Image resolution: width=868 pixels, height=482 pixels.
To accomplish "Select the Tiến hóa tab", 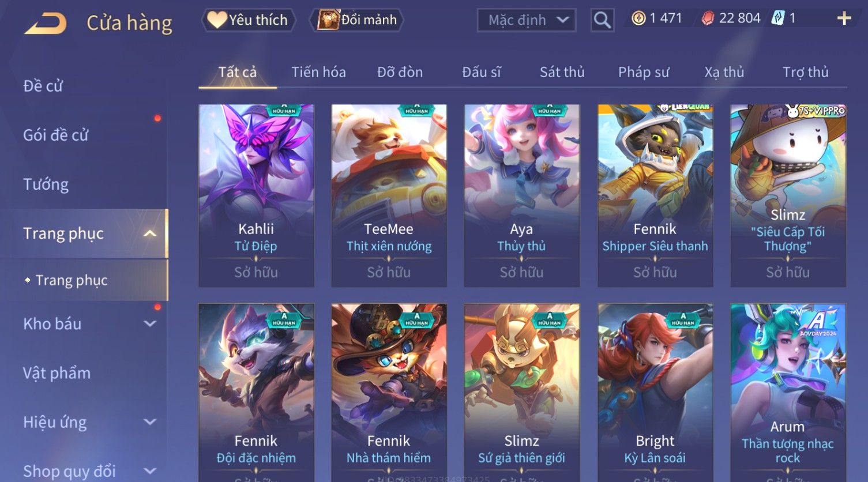I will click(318, 72).
